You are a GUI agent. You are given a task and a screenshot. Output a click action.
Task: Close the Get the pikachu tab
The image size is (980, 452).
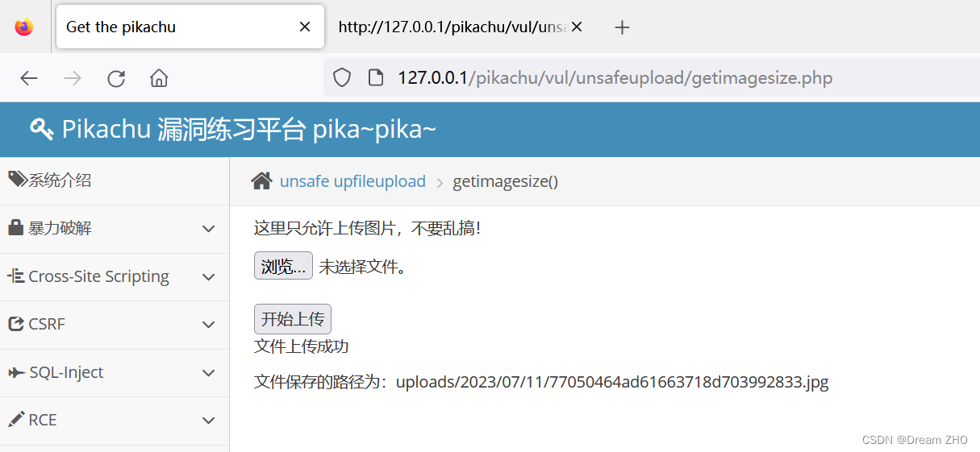pyautogui.click(x=305, y=27)
